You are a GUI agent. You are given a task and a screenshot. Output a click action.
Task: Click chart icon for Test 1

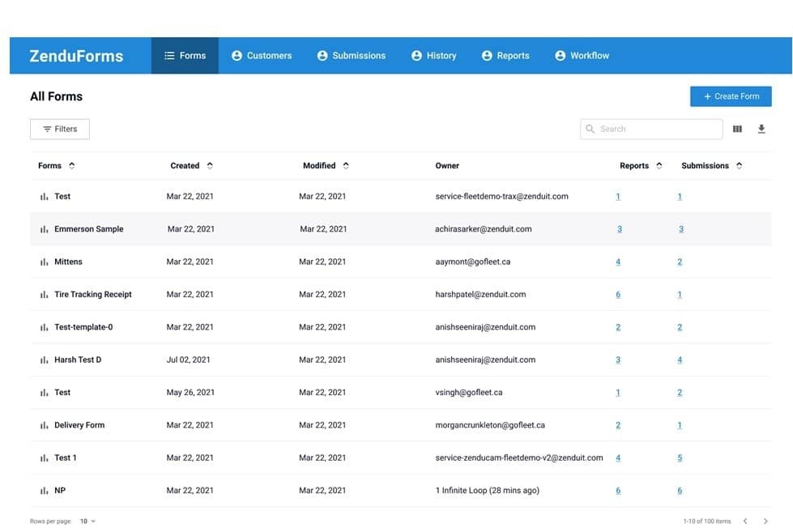pyautogui.click(x=44, y=458)
